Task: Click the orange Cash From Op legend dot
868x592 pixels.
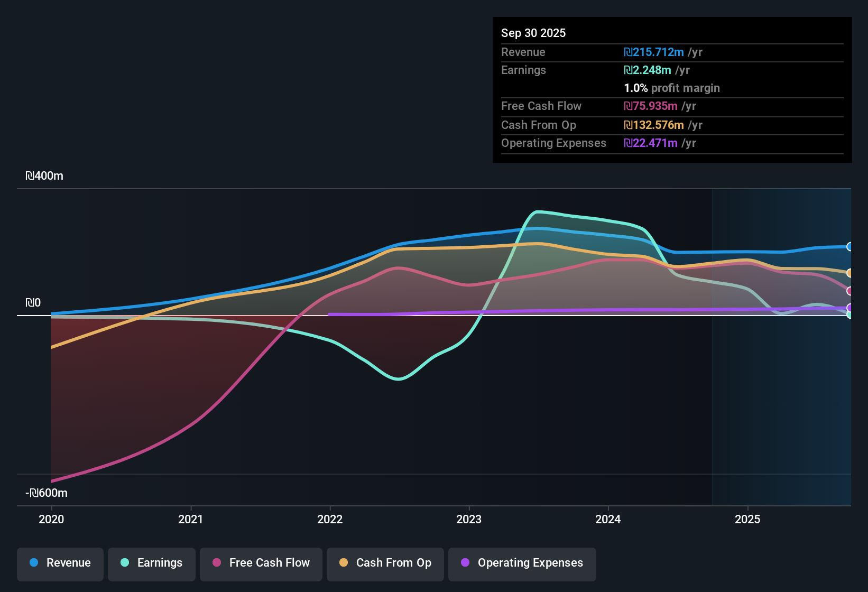Action: (344, 563)
